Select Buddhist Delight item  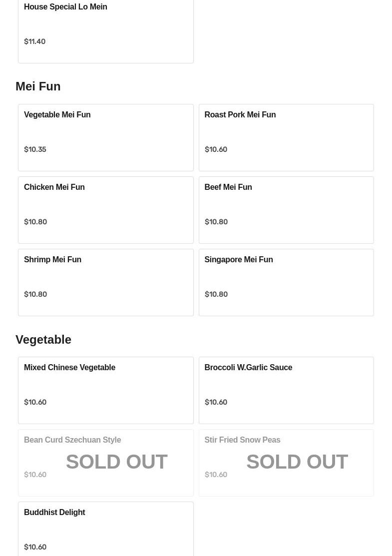tap(106, 529)
